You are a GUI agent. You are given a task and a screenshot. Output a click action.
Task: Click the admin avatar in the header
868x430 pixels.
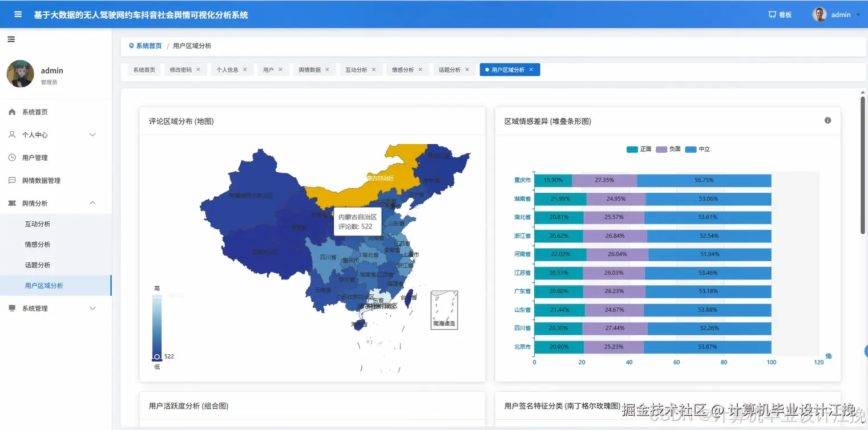point(819,15)
